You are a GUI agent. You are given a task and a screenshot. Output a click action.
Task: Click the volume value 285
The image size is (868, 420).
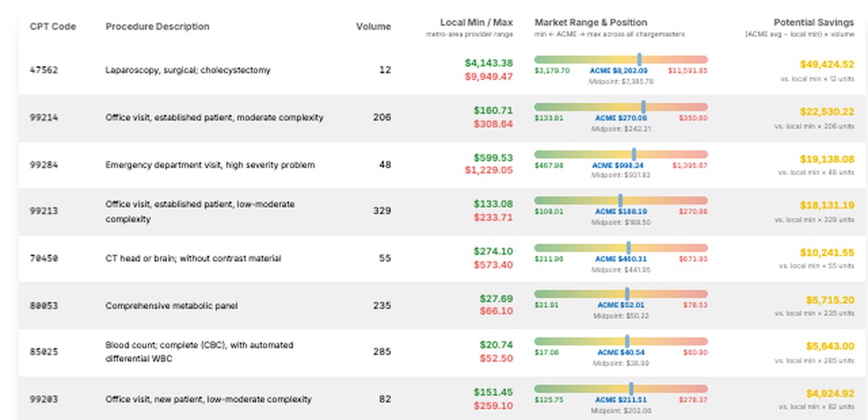[x=382, y=352]
